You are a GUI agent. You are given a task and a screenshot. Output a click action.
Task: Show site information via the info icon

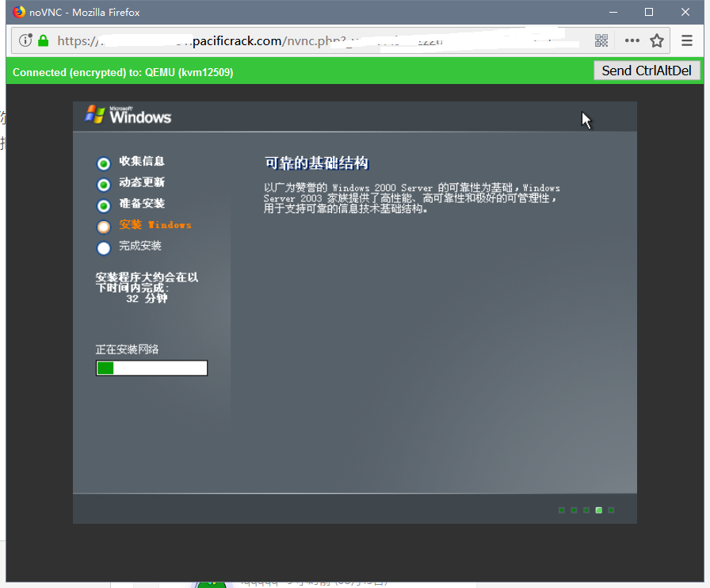tap(25, 40)
